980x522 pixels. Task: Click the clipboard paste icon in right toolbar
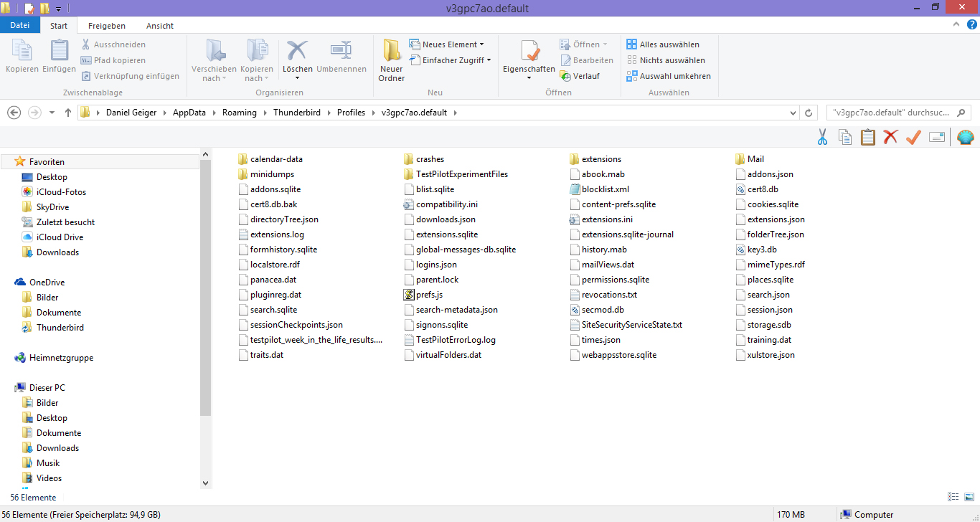[x=868, y=137]
